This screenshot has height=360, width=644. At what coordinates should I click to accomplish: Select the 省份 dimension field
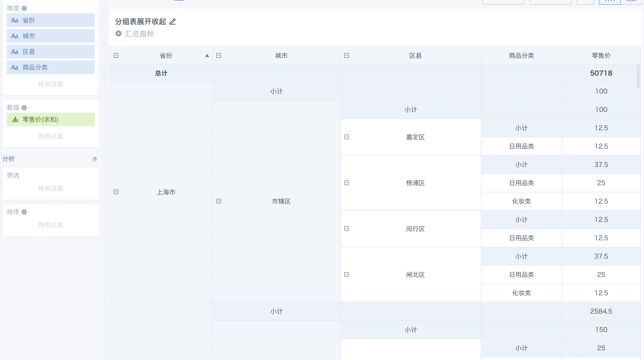tap(51, 20)
